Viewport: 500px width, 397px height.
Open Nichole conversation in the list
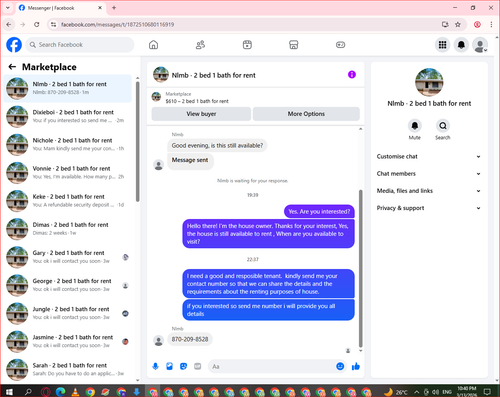pos(68,145)
